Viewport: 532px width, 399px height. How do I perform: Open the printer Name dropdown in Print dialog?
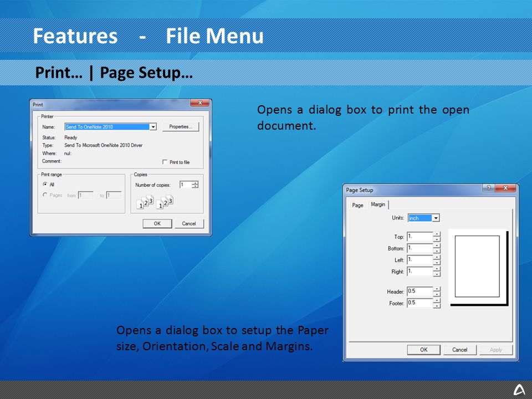153,127
